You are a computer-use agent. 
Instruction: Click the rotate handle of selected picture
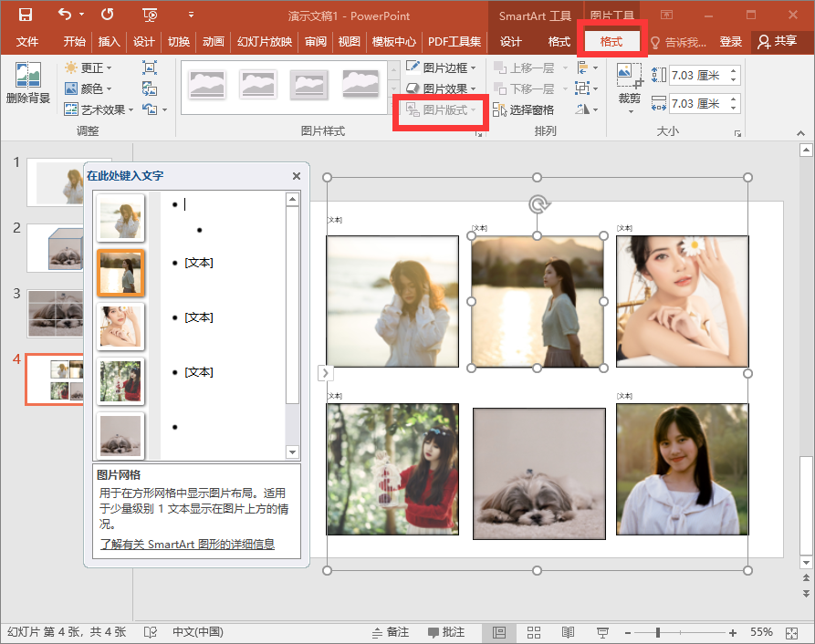pyautogui.click(x=538, y=204)
